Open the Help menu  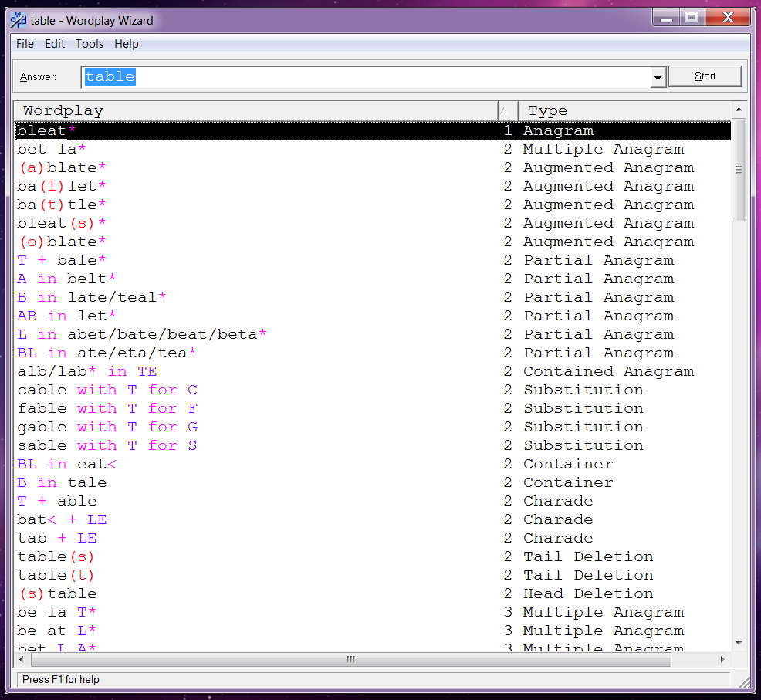point(127,44)
